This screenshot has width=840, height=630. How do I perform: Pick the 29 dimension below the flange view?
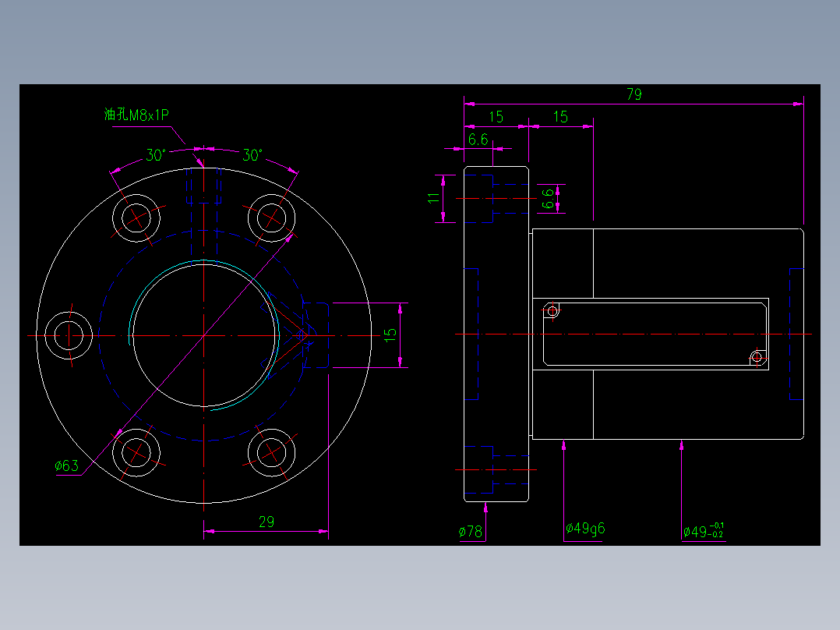pos(266,521)
